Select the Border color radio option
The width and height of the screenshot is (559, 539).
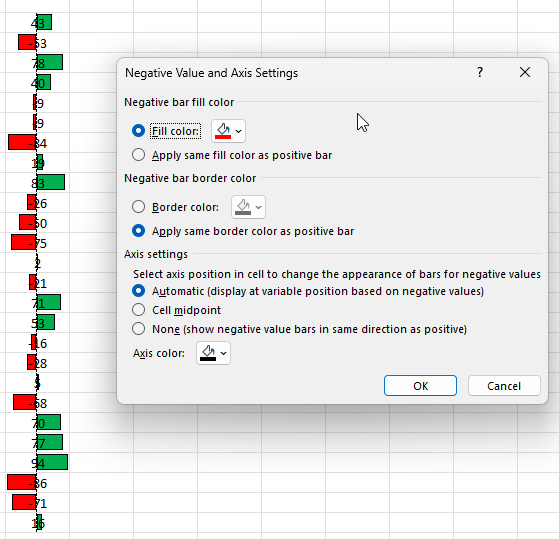click(x=138, y=207)
